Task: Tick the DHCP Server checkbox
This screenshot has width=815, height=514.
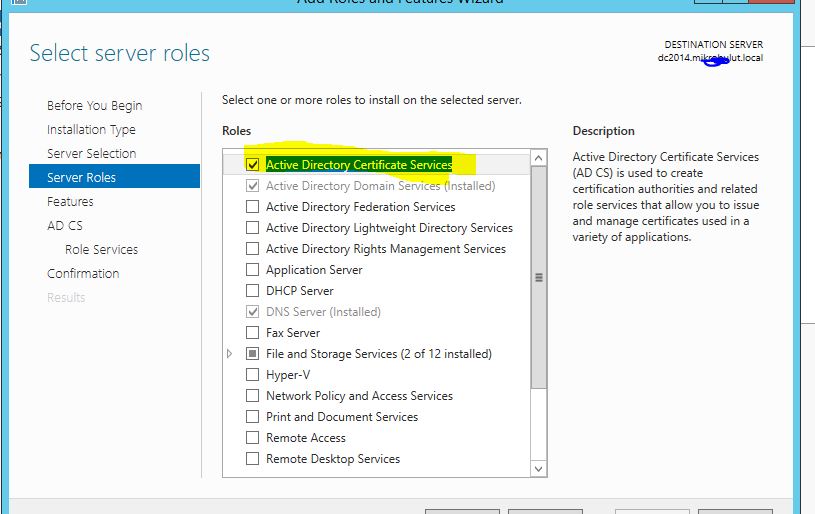Action: click(252, 291)
